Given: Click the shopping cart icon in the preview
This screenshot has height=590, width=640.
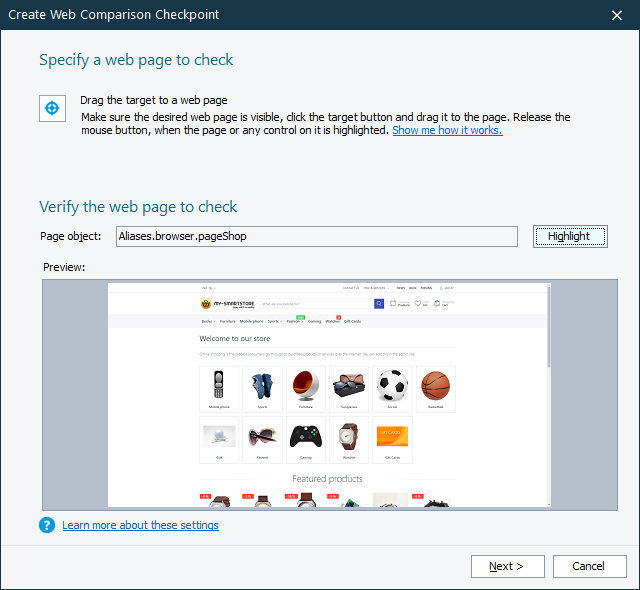Looking at the screenshot, I should pyautogui.click(x=437, y=303).
